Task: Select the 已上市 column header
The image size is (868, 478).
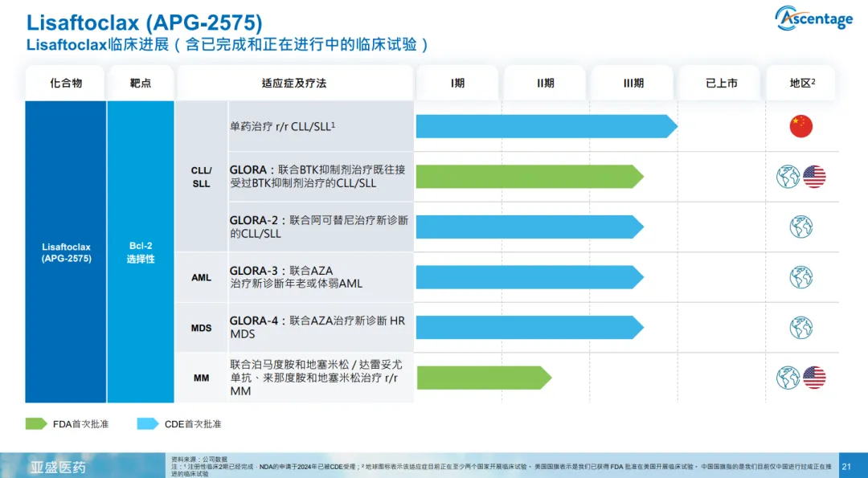Action: tap(721, 83)
